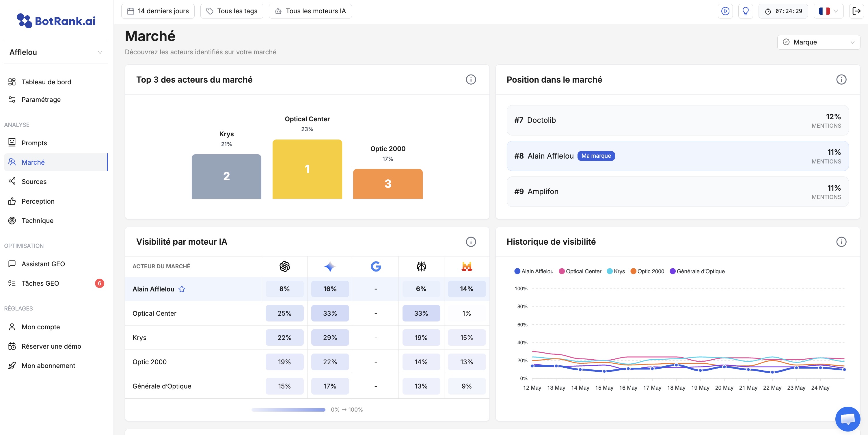
Task: Open the French flag language dropdown
Action: tap(828, 11)
